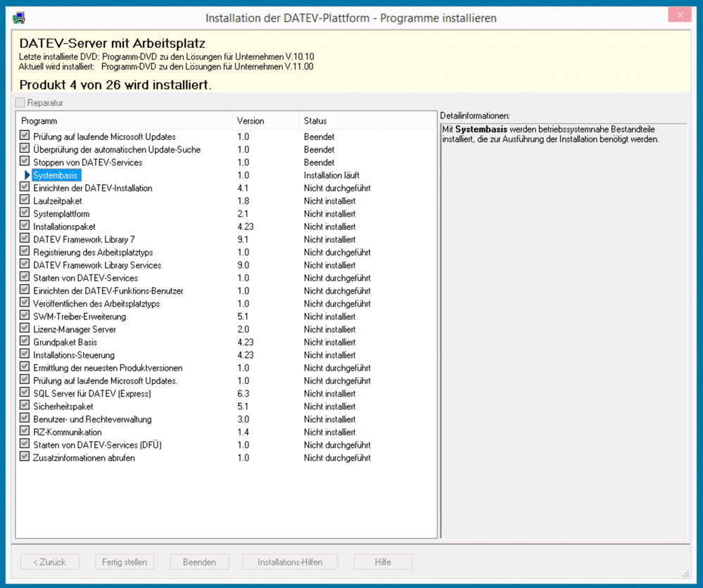The height and width of the screenshot is (588, 703).
Task: Toggle checkbox for Lizenz-Manager Server
Action: [25, 329]
